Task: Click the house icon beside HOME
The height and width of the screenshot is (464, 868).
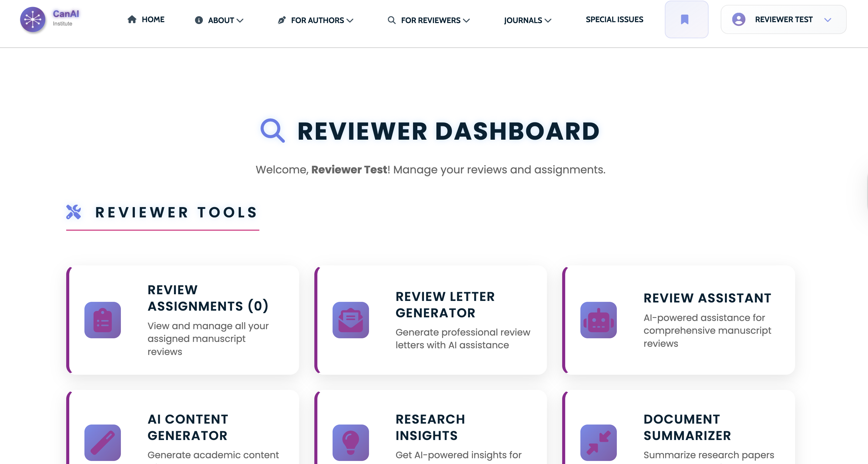Action: click(132, 19)
